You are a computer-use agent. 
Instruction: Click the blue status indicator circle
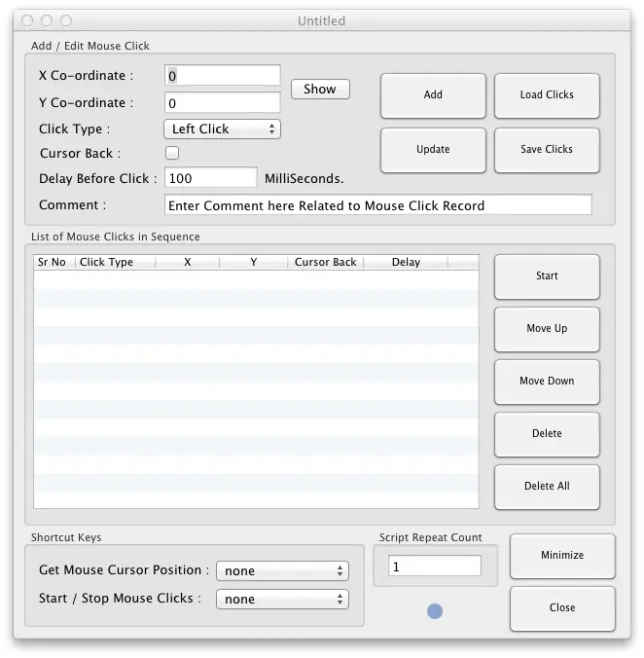(435, 611)
